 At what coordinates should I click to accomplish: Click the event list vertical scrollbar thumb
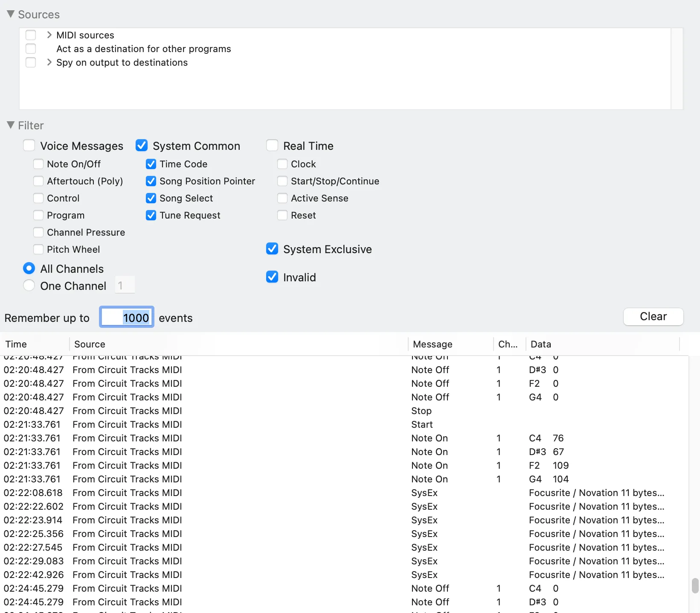pyautogui.click(x=695, y=586)
